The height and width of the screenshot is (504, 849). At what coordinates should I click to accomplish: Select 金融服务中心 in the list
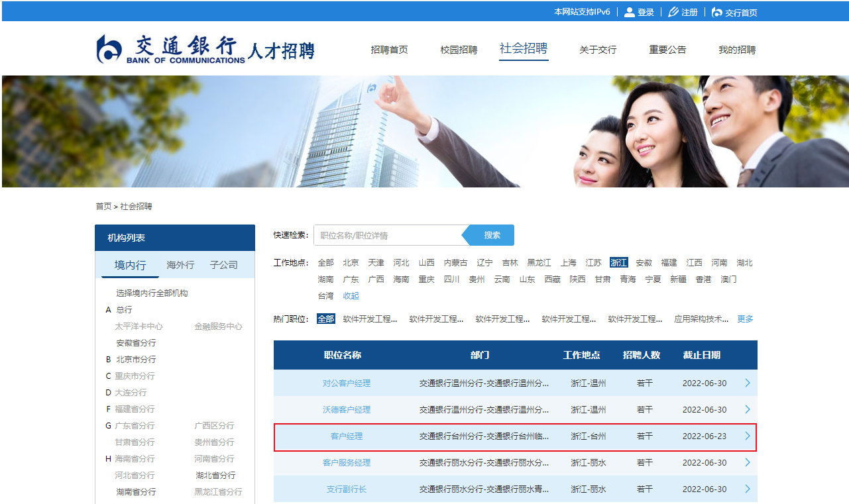coord(218,326)
